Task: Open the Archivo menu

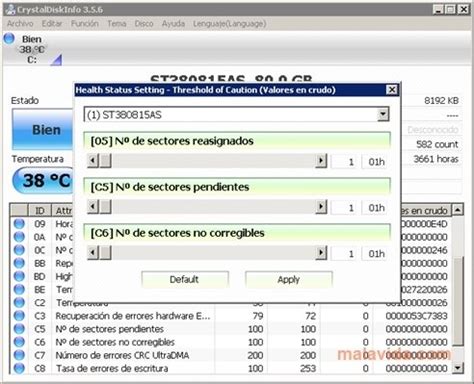Action: [20, 24]
